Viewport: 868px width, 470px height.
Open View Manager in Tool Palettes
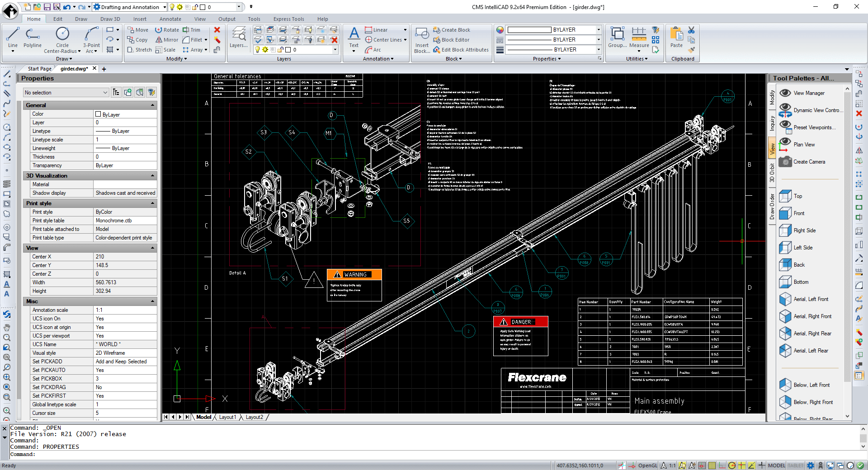click(x=809, y=93)
